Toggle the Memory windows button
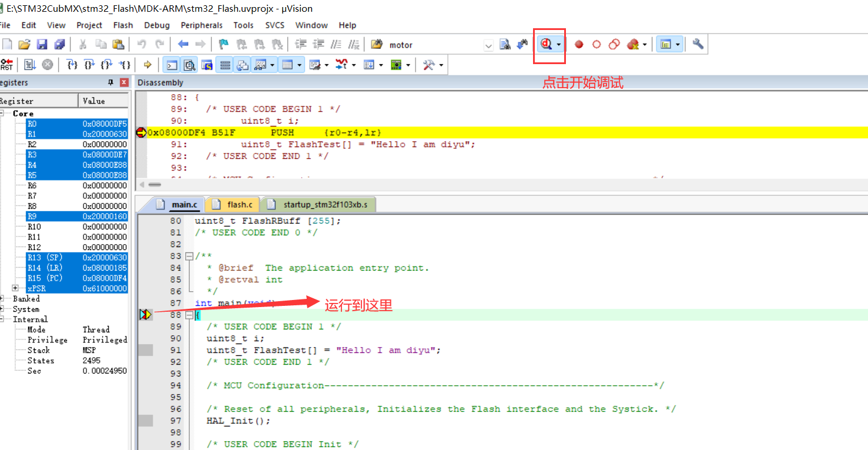Viewport: 868px width, 450px height. pos(287,65)
